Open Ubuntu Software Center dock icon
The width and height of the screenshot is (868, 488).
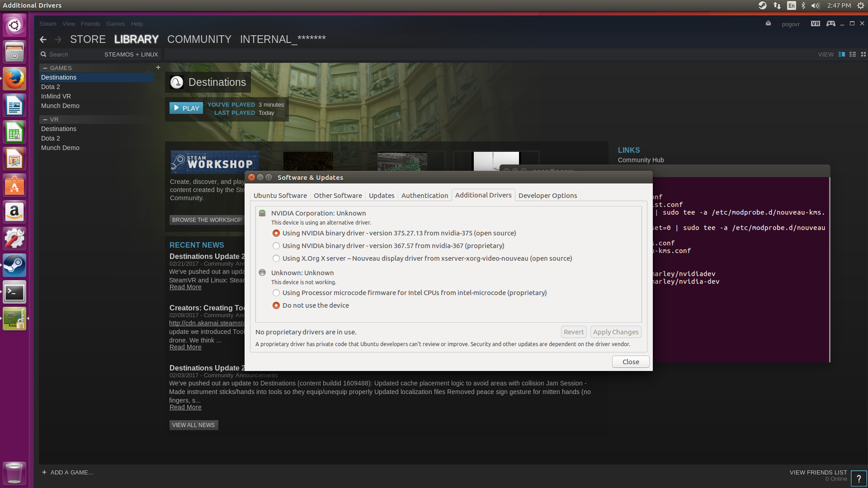[14, 185]
